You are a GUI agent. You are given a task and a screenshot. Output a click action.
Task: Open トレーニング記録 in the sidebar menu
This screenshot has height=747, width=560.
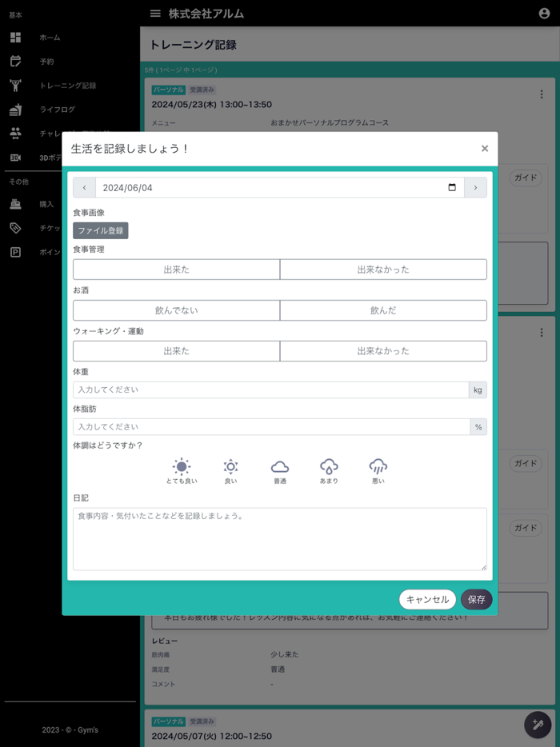(68, 86)
